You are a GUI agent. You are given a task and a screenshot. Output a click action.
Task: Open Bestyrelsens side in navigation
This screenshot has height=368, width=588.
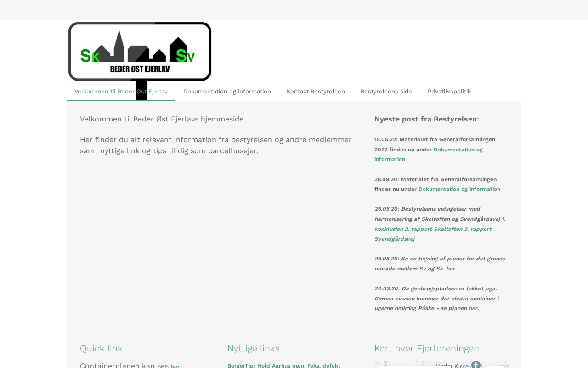pos(386,92)
